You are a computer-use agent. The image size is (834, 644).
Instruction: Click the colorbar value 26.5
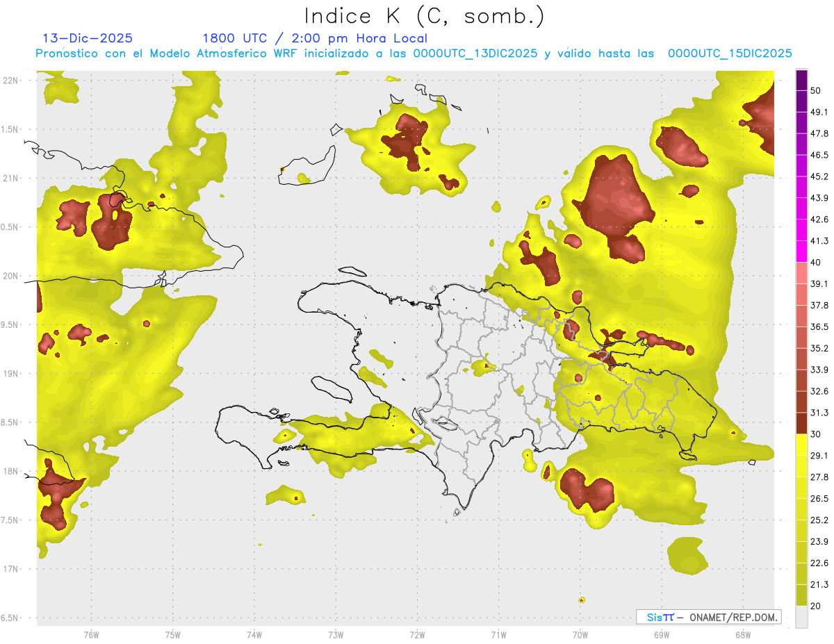(819, 499)
